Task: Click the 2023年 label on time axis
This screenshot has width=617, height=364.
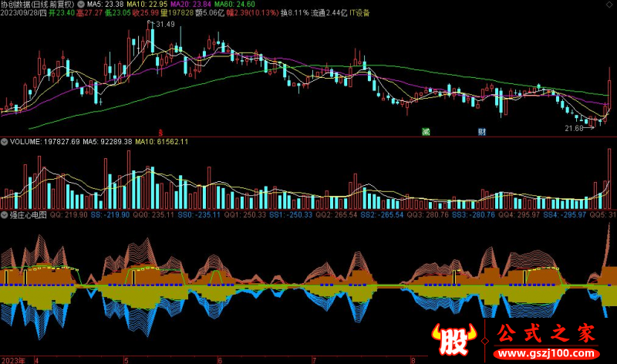Action: pyautogui.click(x=13, y=360)
